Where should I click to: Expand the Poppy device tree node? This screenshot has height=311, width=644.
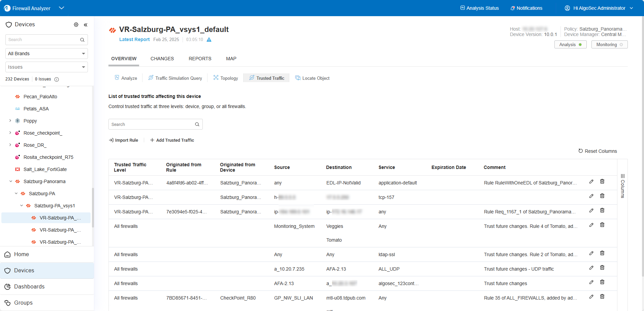click(10, 121)
